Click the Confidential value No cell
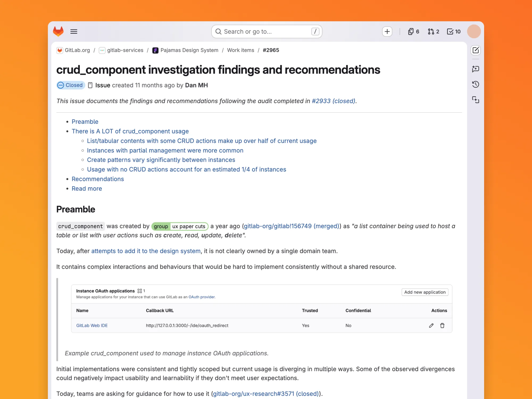This screenshot has height=399, width=532. point(348,326)
